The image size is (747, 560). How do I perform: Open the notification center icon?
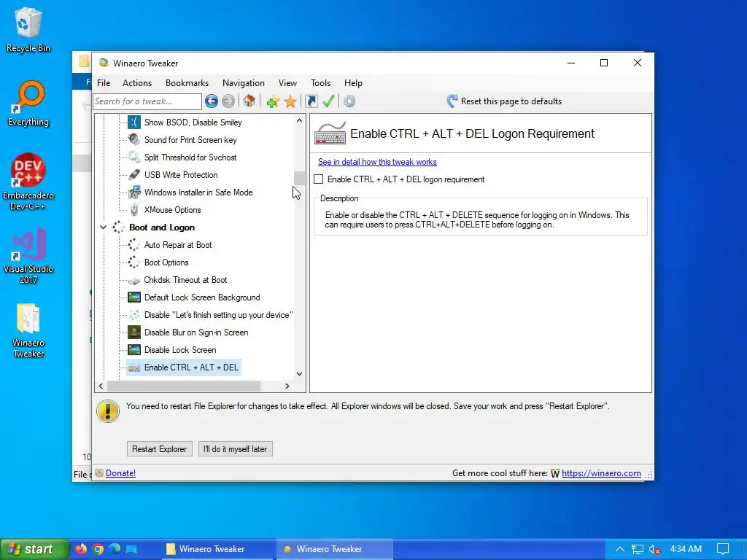click(723, 549)
